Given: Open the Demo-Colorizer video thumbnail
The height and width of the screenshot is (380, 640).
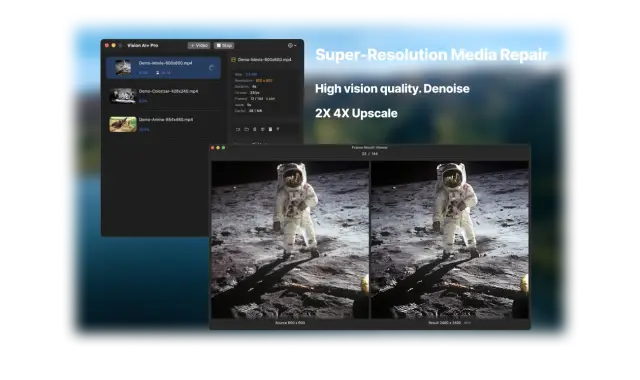Looking at the screenshot, I should point(123,96).
